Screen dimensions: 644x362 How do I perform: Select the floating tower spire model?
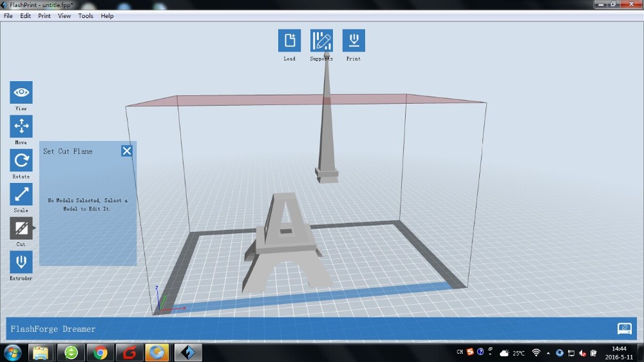pos(327,142)
